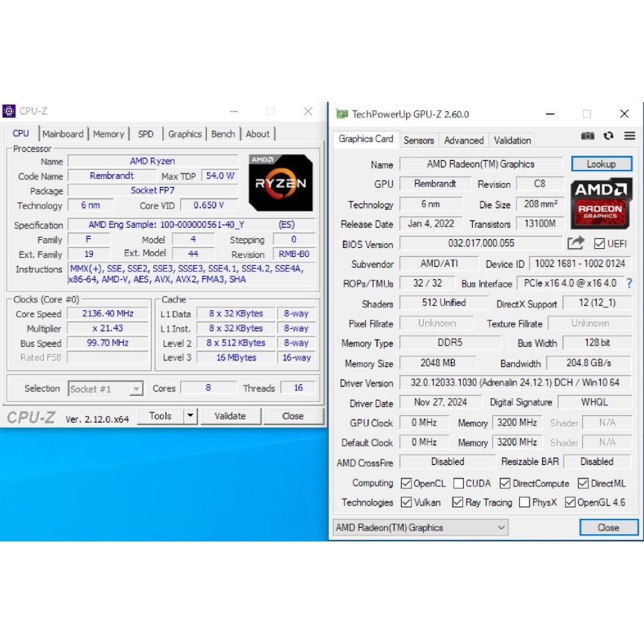Click the Validate button
Image resolution: width=644 pixels, height=644 pixels.
(230, 416)
